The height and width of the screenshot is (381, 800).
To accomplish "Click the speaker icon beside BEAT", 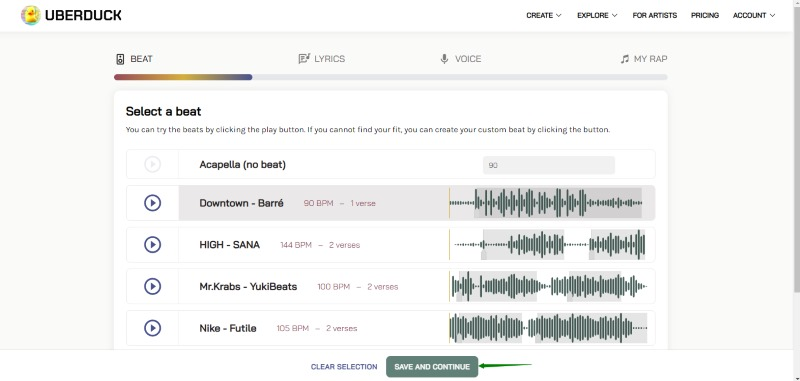I will [120, 59].
